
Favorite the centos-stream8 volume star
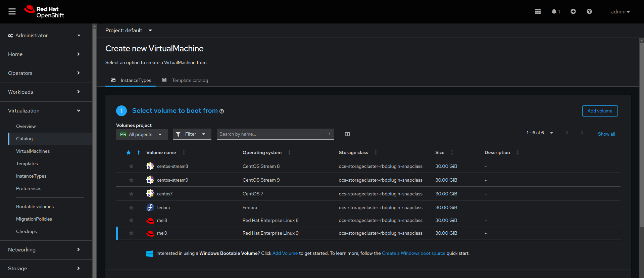point(131,166)
